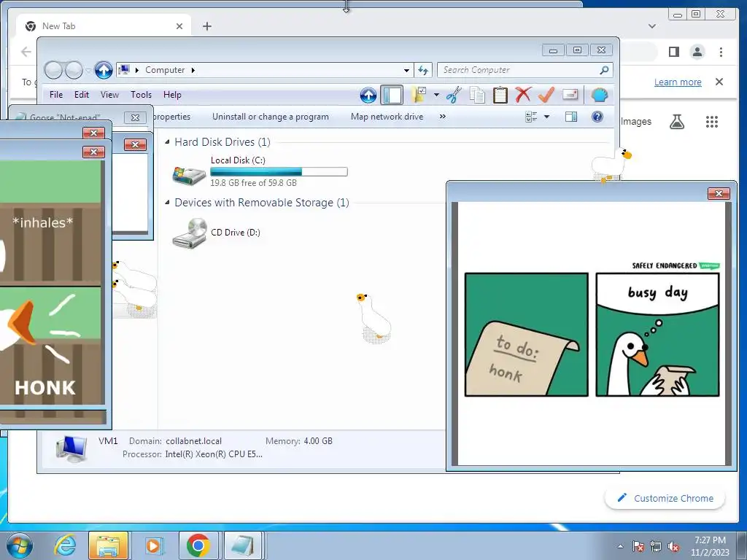Open Classic Shell settings shell icon
Viewport: 747px width, 560px height.
[x=600, y=96]
